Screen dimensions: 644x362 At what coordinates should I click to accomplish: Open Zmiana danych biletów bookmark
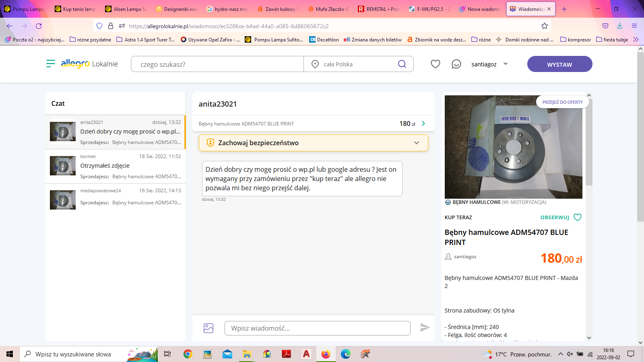pyautogui.click(x=372, y=39)
